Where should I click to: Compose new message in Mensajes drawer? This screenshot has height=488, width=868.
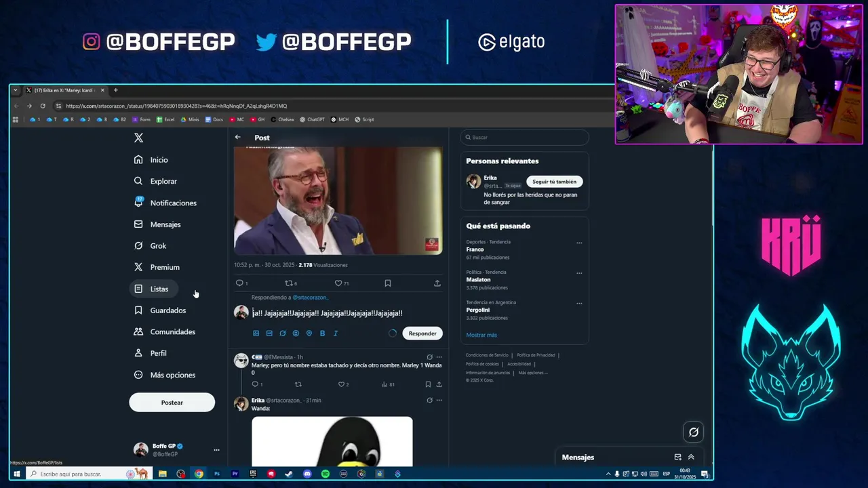click(677, 457)
